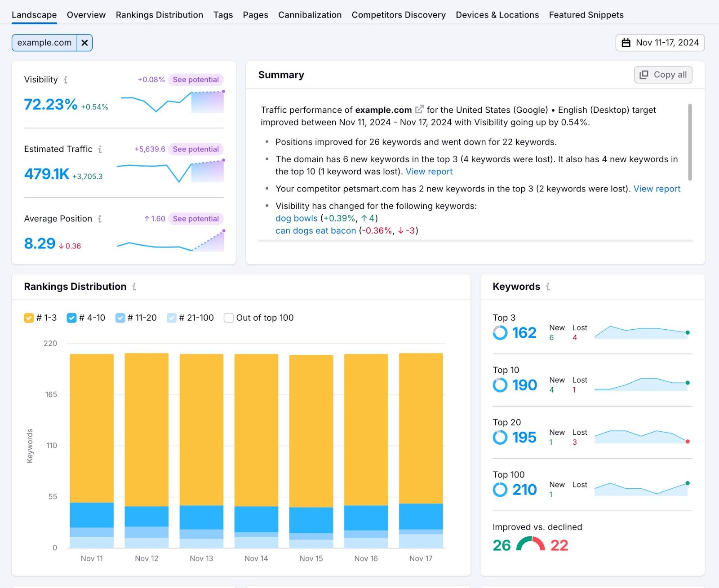Image resolution: width=719 pixels, height=588 pixels.
Task: Click the Rankings Distribution info icon
Action: click(x=134, y=287)
